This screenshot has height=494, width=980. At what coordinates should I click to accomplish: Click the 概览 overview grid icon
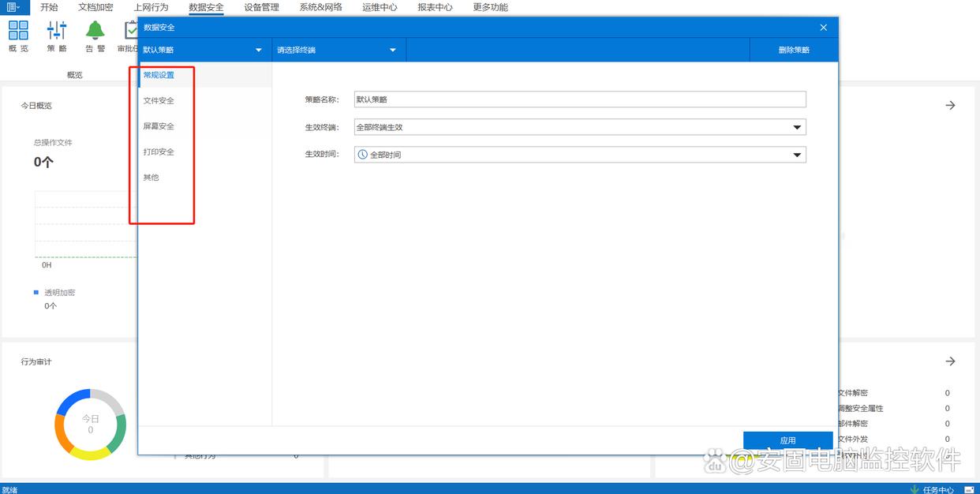[x=18, y=31]
